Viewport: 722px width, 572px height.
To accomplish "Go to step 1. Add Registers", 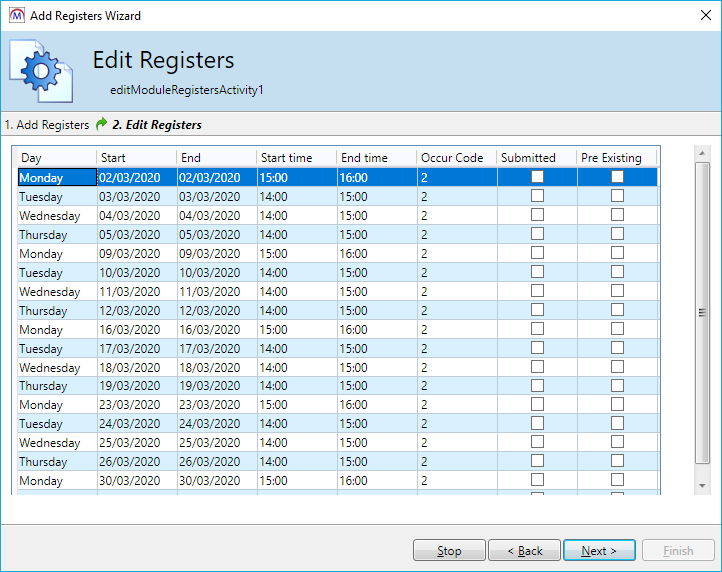I will (47, 125).
